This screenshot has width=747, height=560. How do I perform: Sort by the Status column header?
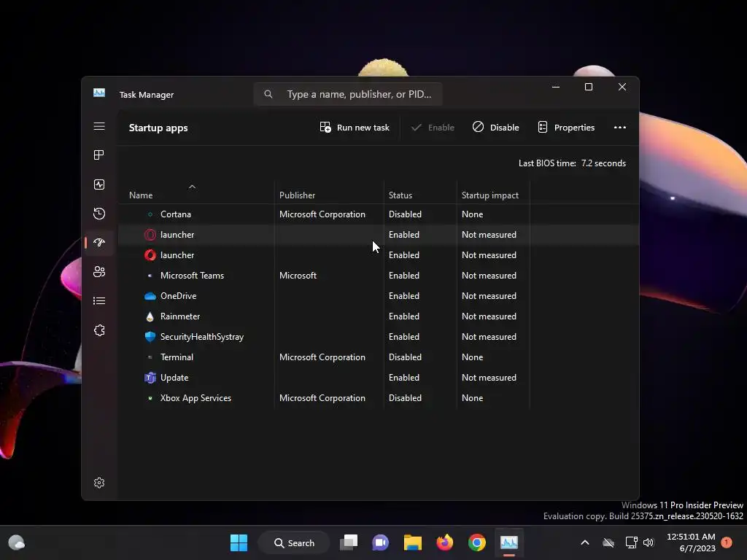coord(400,195)
